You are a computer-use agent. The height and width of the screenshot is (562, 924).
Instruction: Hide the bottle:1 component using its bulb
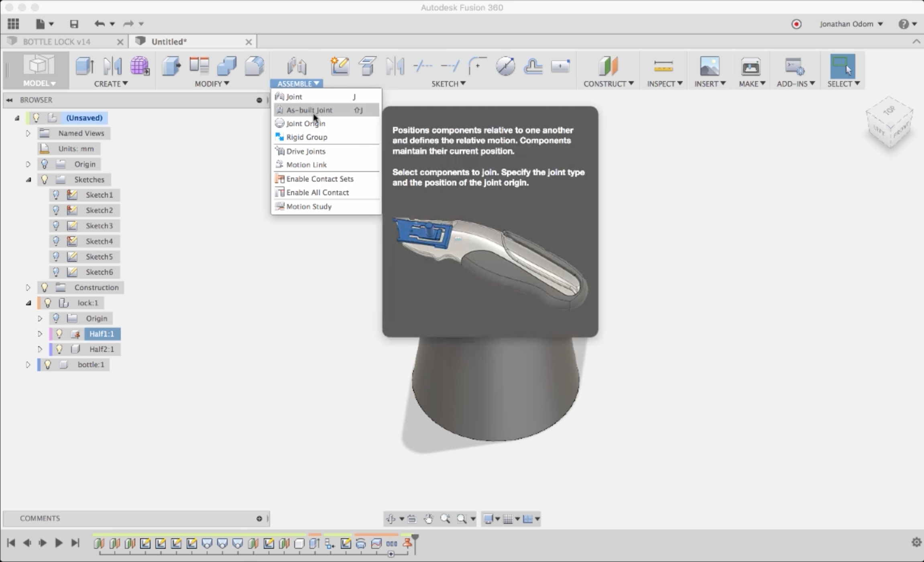point(48,364)
